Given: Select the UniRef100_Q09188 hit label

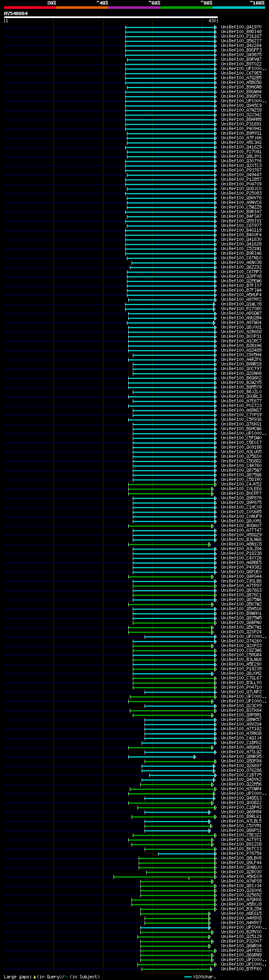Looking at the screenshot, I should click(x=241, y=447).
